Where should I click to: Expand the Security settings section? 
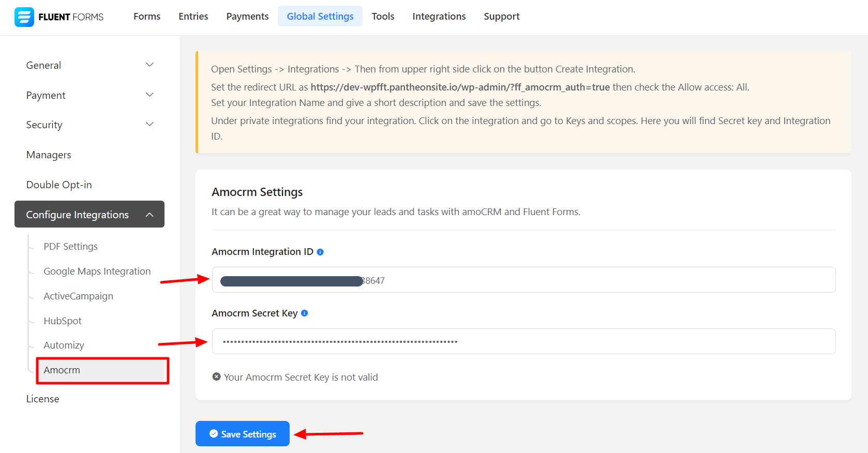(x=149, y=125)
